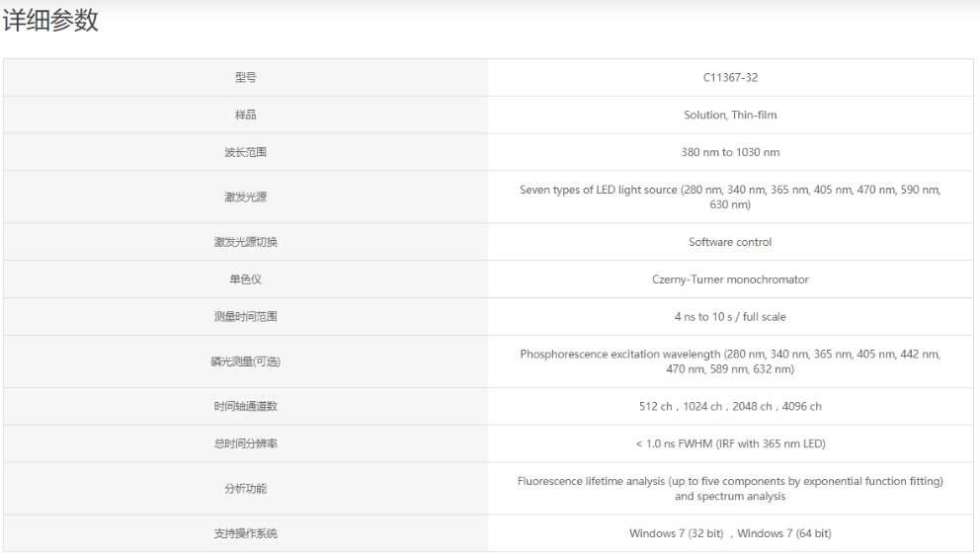
Task: Click the 分析功能 label
Action: pyautogui.click(x=246, y=489)
